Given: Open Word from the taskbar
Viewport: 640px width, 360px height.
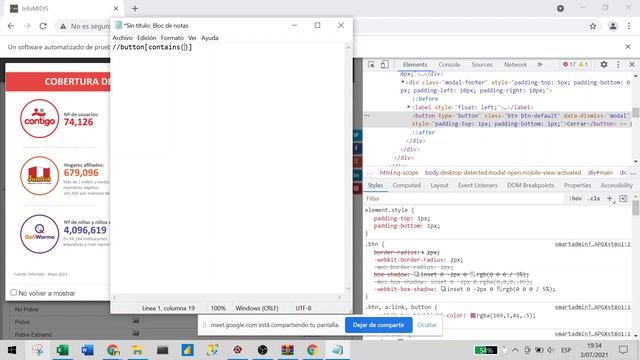Looking at the screenshot, I should [87, 350].
